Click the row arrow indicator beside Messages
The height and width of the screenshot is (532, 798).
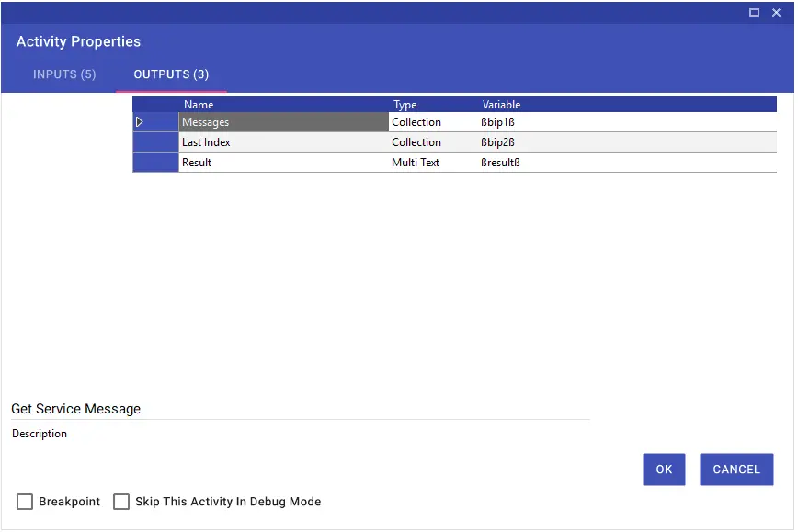140,122
